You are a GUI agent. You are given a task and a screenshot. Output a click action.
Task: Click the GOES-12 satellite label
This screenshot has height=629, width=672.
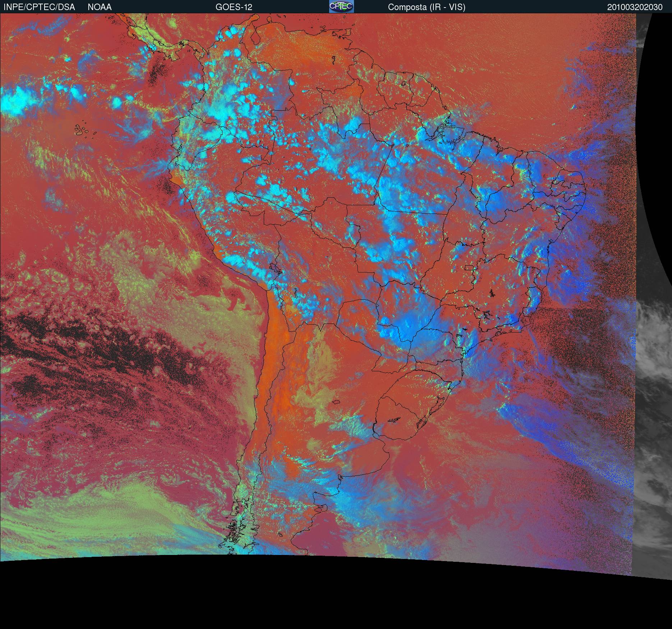point(234,7)
